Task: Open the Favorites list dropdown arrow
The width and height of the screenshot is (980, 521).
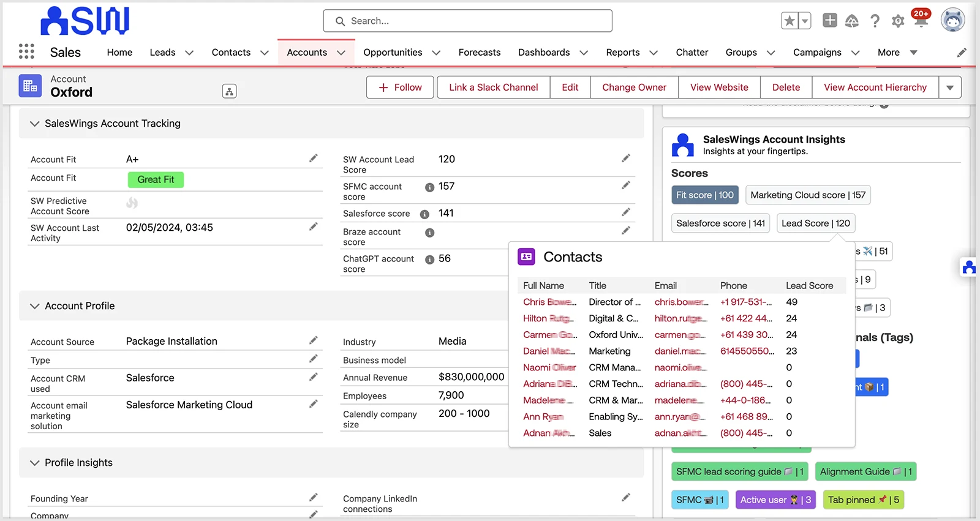Action: pos(805,21)
